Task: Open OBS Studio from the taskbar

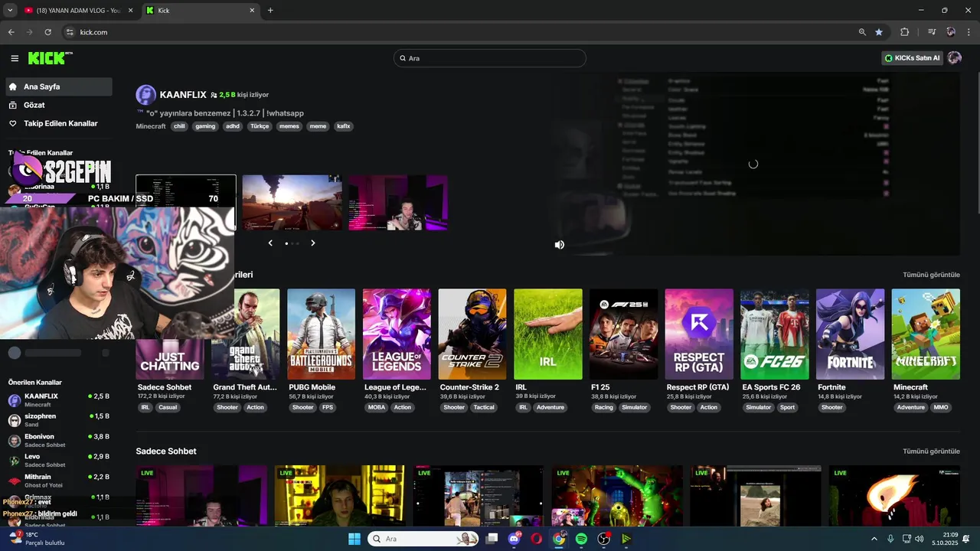Action: 604,539
